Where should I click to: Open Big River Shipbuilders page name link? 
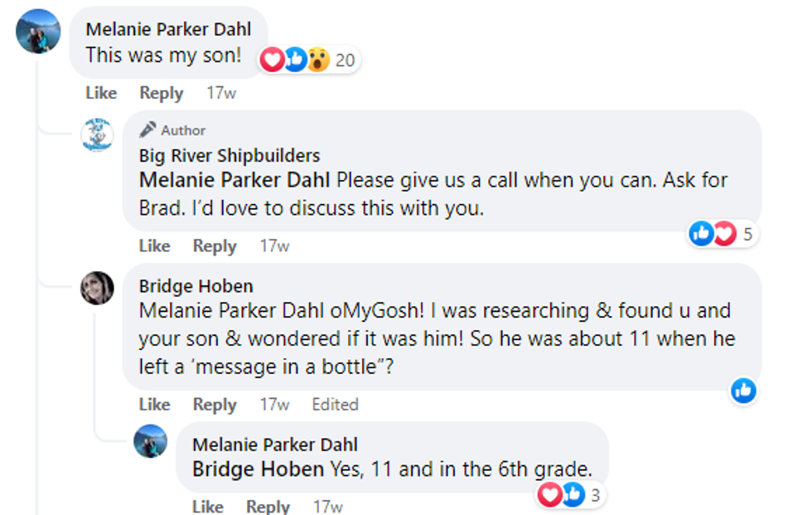(229, 155)
